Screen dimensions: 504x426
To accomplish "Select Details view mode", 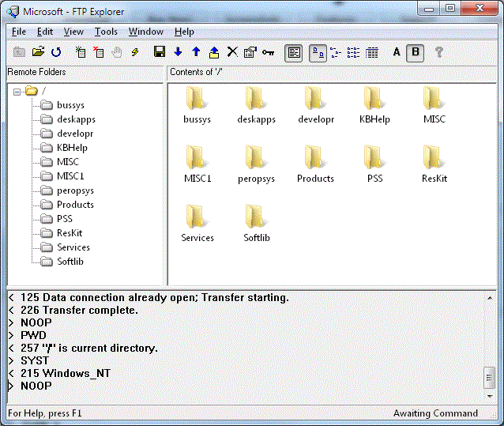I will point(371,52).
